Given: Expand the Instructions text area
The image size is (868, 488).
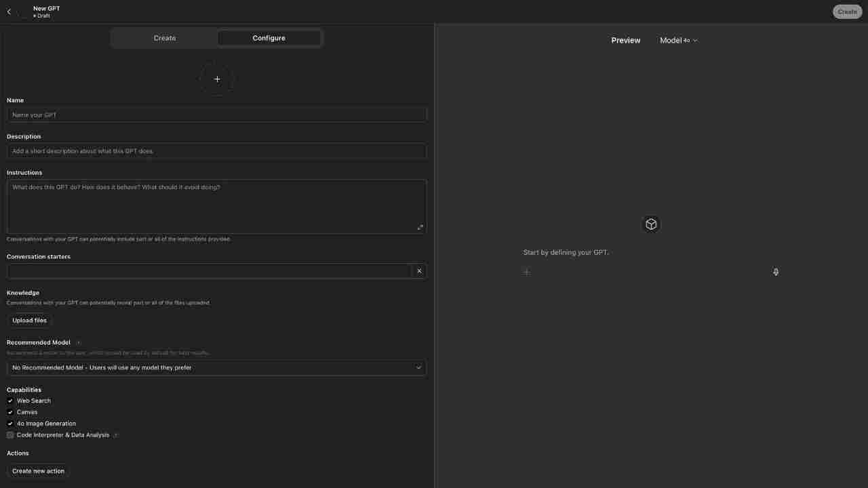Looking at the screenshot, I should click(x=420, y=227).
